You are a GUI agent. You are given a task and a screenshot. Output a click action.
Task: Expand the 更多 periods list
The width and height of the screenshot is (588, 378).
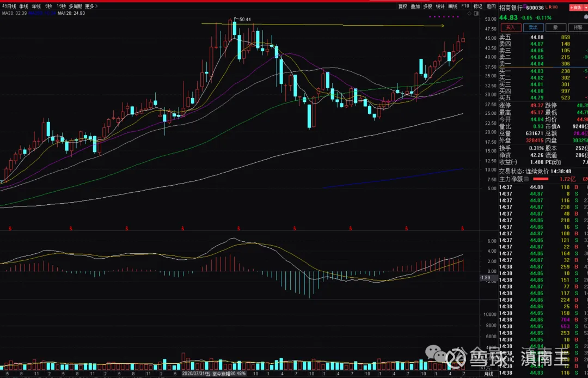(91, 7)
